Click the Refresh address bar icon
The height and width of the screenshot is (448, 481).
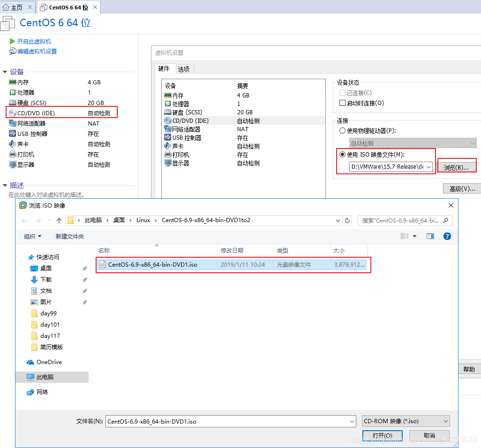click(x=347, y=220)
